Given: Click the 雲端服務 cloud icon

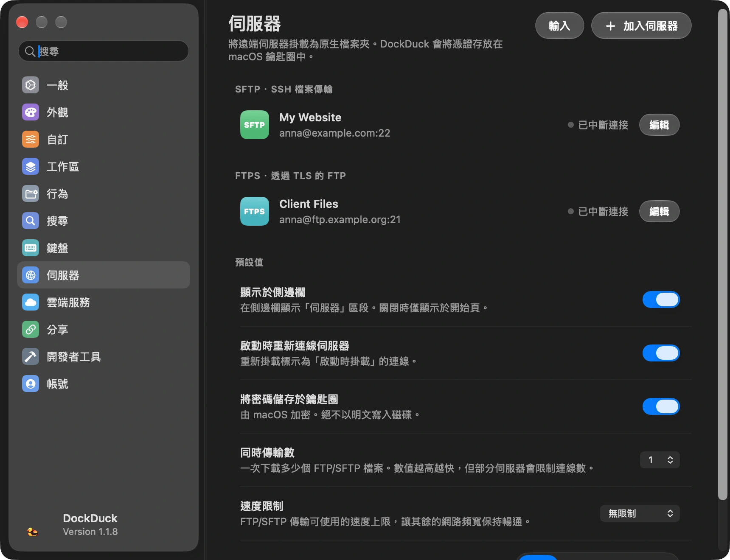Looking at the screenshot, I should (31, 302).
